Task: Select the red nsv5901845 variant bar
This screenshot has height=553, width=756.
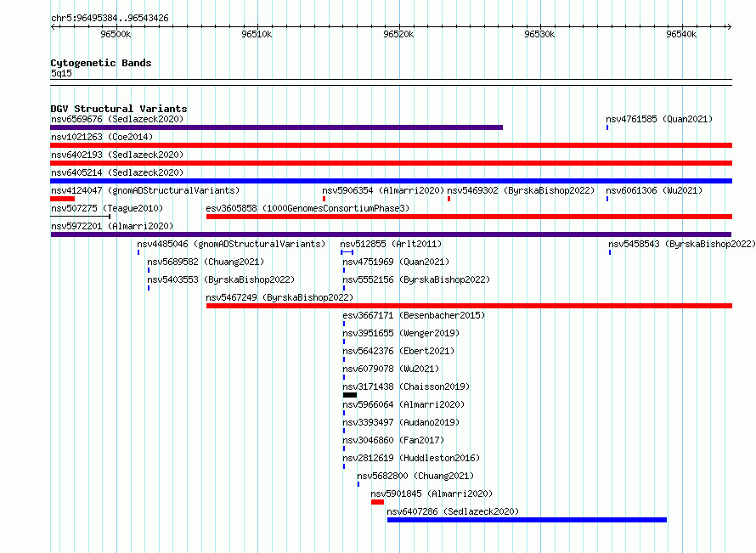Action: (377, 502)
